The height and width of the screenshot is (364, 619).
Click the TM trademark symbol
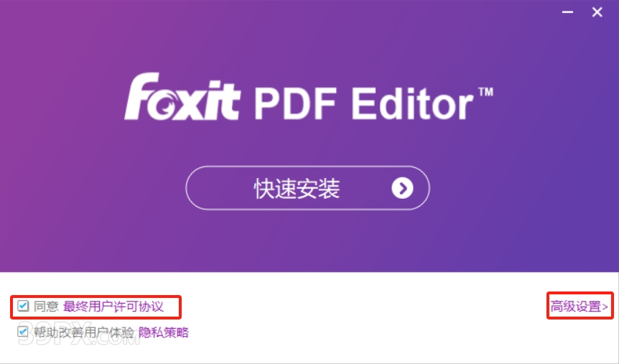tap(485, 92)
